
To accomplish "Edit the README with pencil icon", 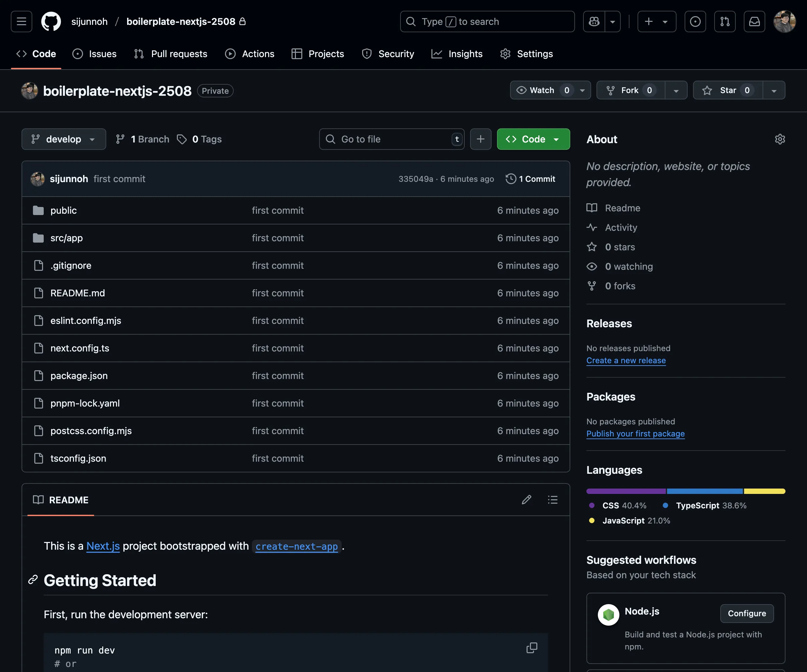I will pos(527,500).
